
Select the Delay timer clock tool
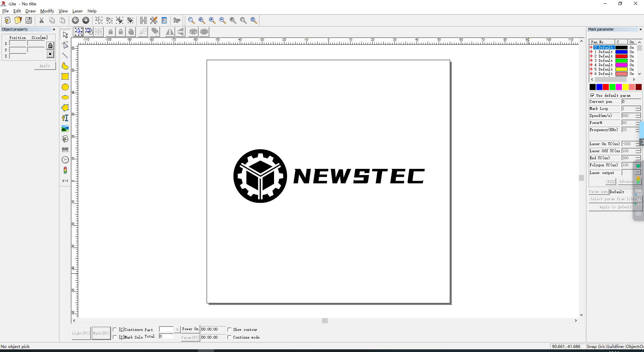pyautogui.click(x=65, y=160)
